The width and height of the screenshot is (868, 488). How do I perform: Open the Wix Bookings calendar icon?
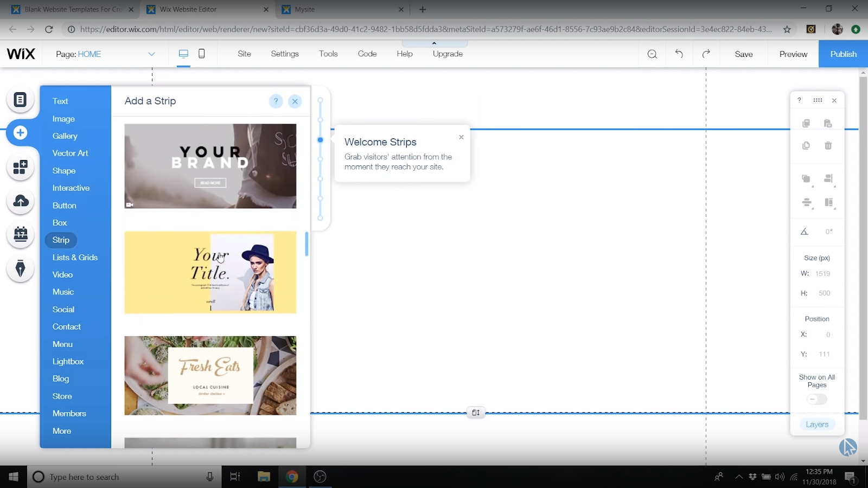[21, 235]
